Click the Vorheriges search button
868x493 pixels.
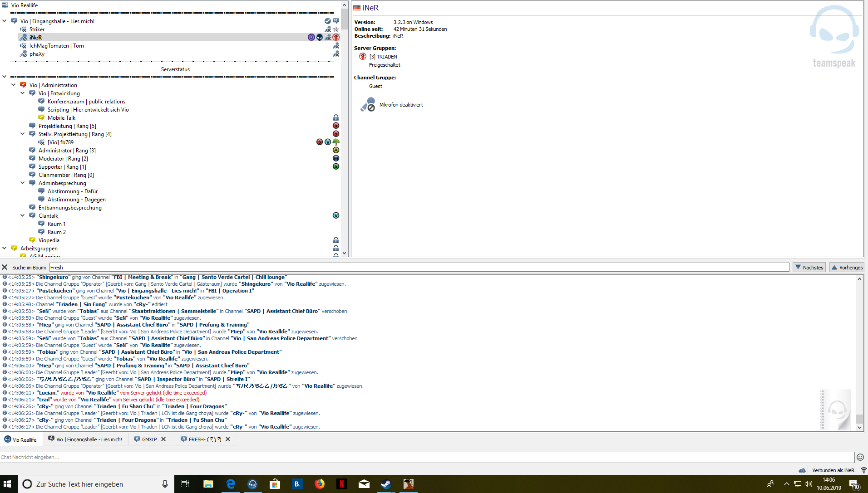point(847,268)
